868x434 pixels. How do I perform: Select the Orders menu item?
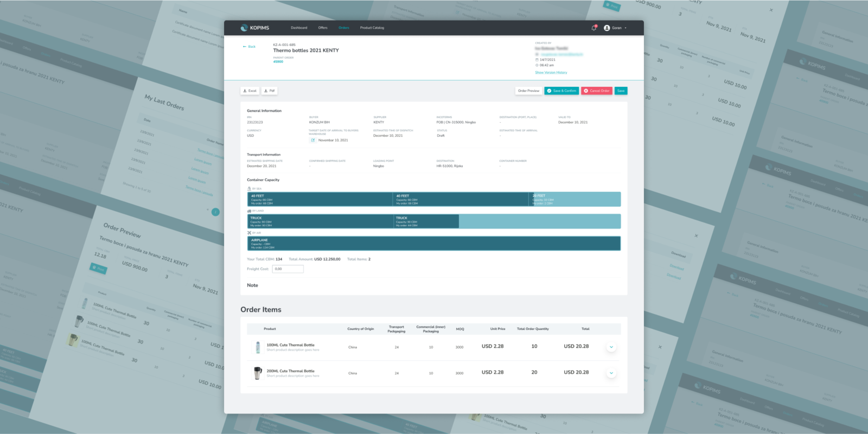pyautogui.click(x=344, y=28)
